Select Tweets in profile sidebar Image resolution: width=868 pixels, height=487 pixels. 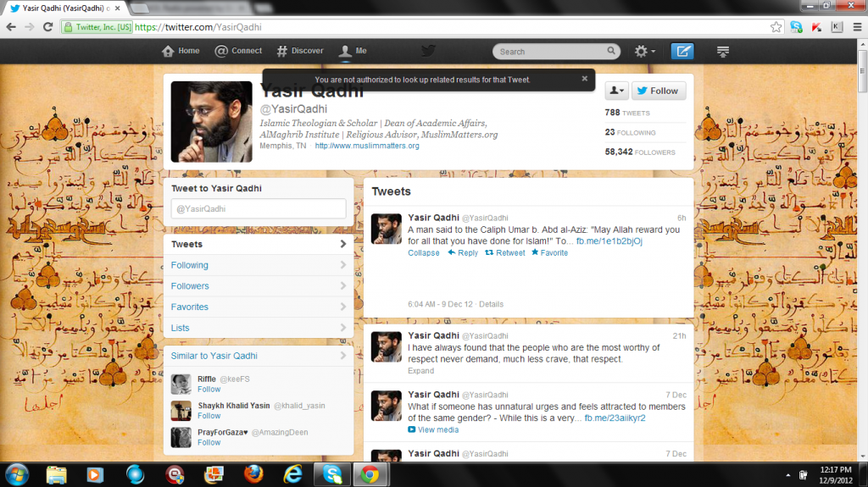click(x=259, y=244)
